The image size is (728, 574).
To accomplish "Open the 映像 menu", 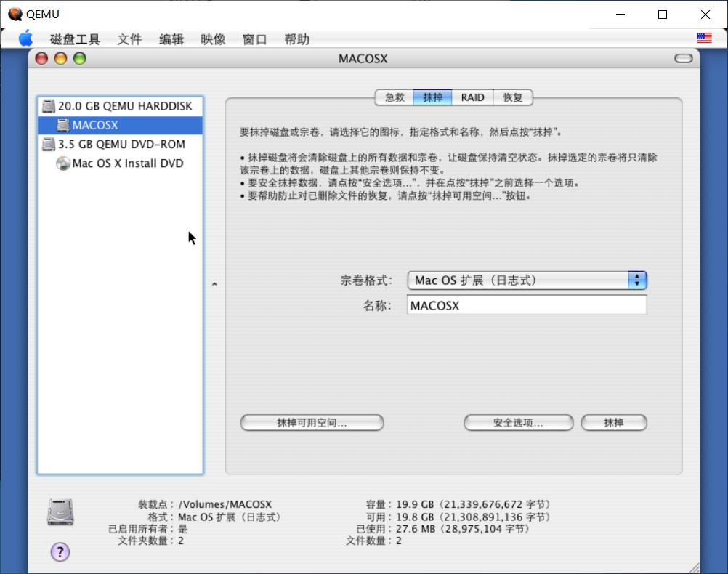I will 213,39.
